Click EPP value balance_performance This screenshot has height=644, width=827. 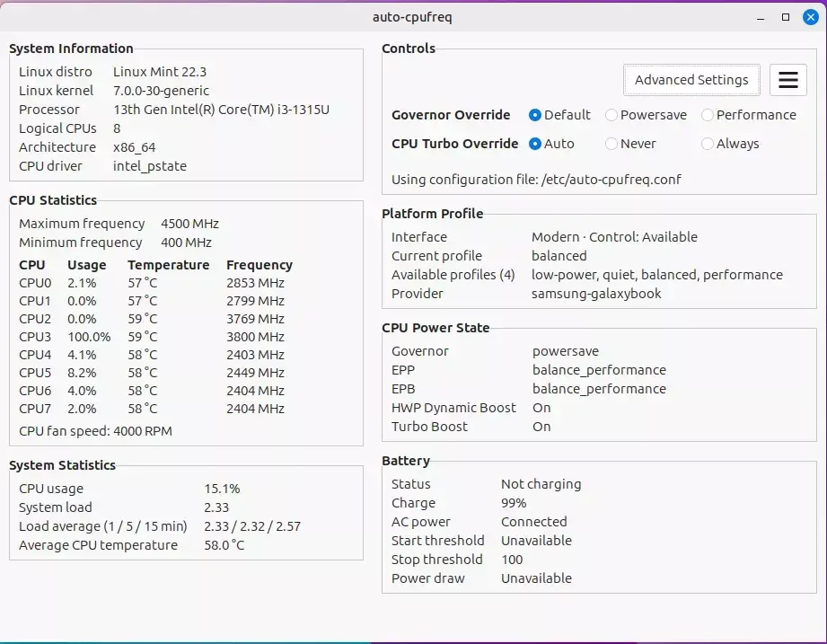[x=599, y=370]
